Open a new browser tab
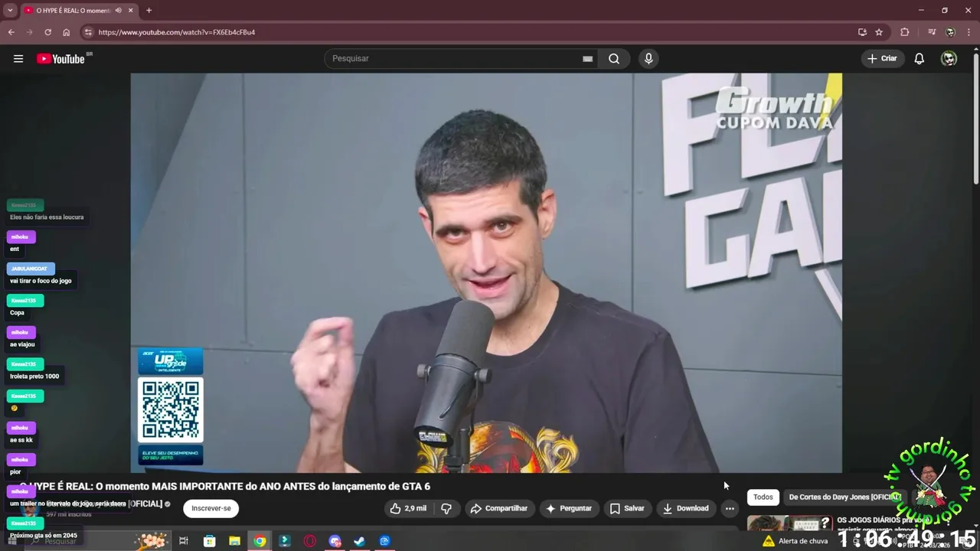 click(x=149, y=11)
